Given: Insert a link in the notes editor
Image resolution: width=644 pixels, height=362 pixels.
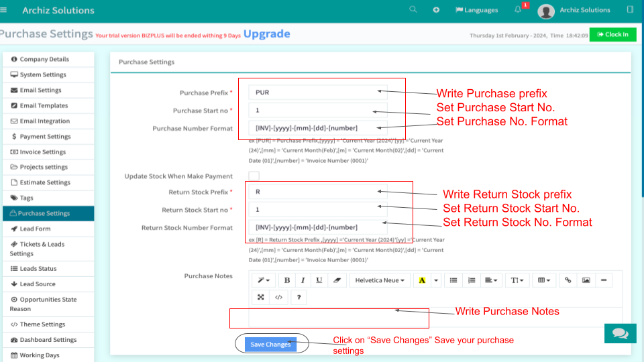Looking at the screenshot, I should (x=568, y=280).
